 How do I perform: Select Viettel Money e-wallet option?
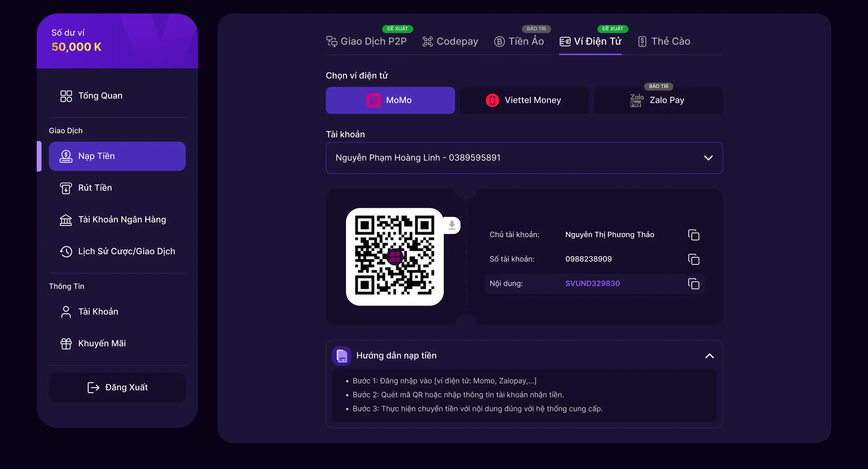pos(524,100)
